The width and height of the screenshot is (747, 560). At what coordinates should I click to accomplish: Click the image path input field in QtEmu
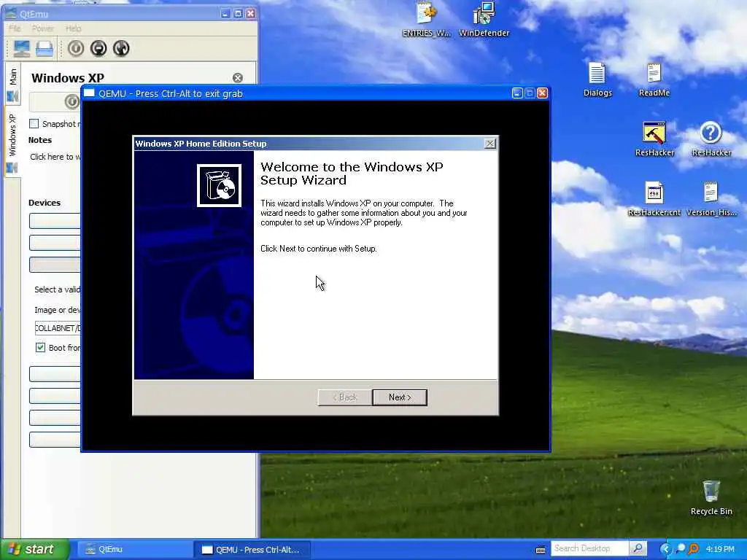[x=58, y=328]
